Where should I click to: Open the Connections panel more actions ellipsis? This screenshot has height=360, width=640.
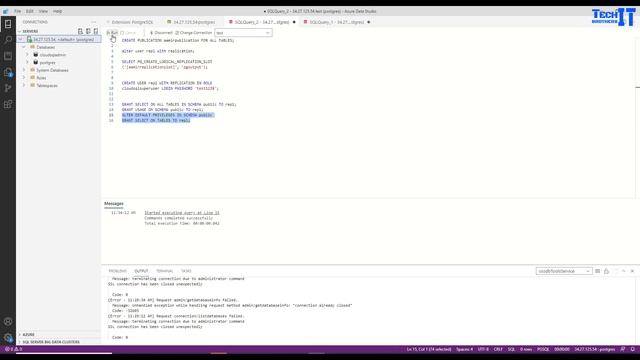coord(93,22)
